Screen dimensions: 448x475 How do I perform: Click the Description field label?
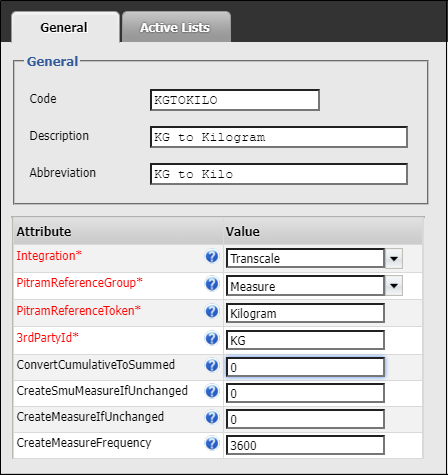coord(59,136)
